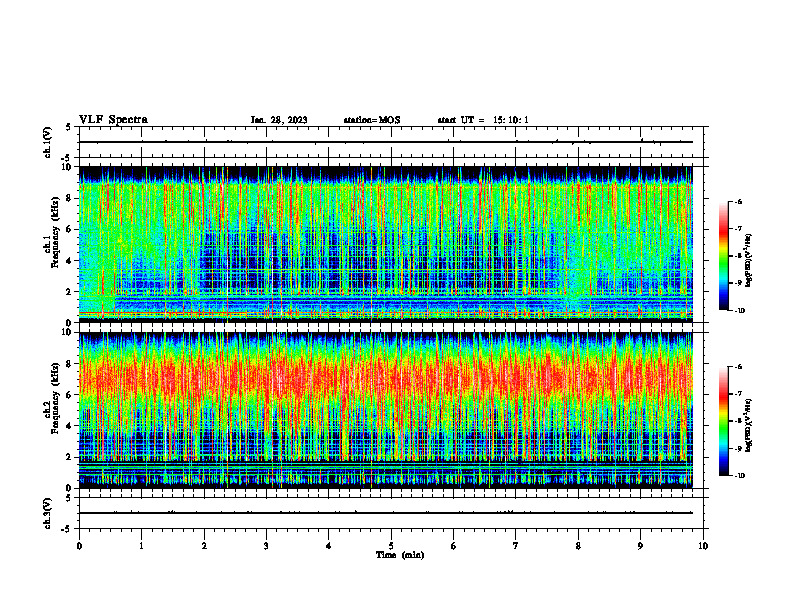This screenshot has width=792, height=612.
Task: Click the "station=MOS" header label
Action: tap(372, 120)
